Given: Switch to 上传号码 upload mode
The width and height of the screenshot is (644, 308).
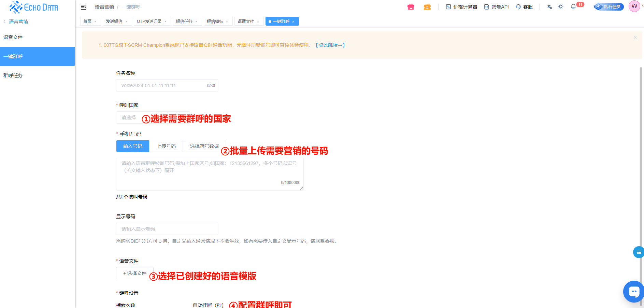Looking at the screenshot, I should click(x=166, y=146).
